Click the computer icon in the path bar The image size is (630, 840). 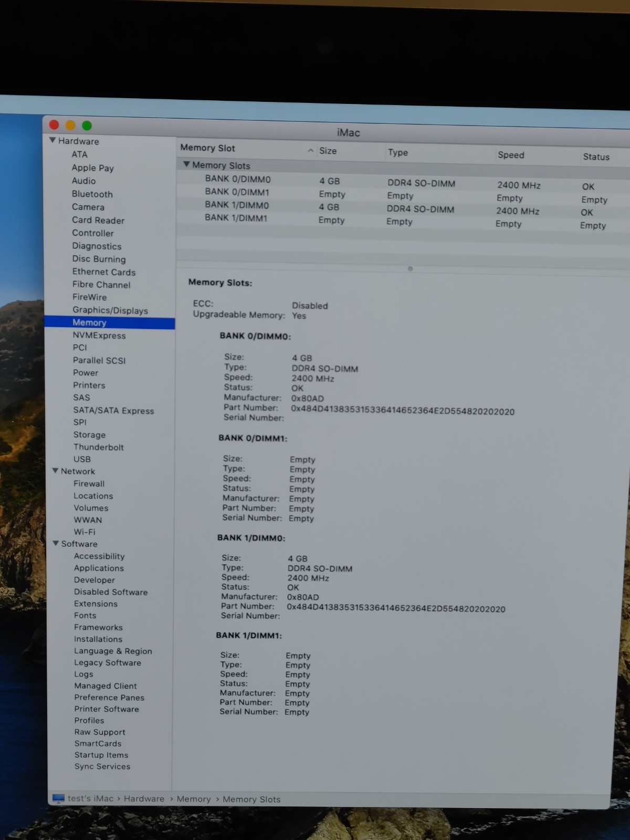pyautogui.click(x=58, y=798)
